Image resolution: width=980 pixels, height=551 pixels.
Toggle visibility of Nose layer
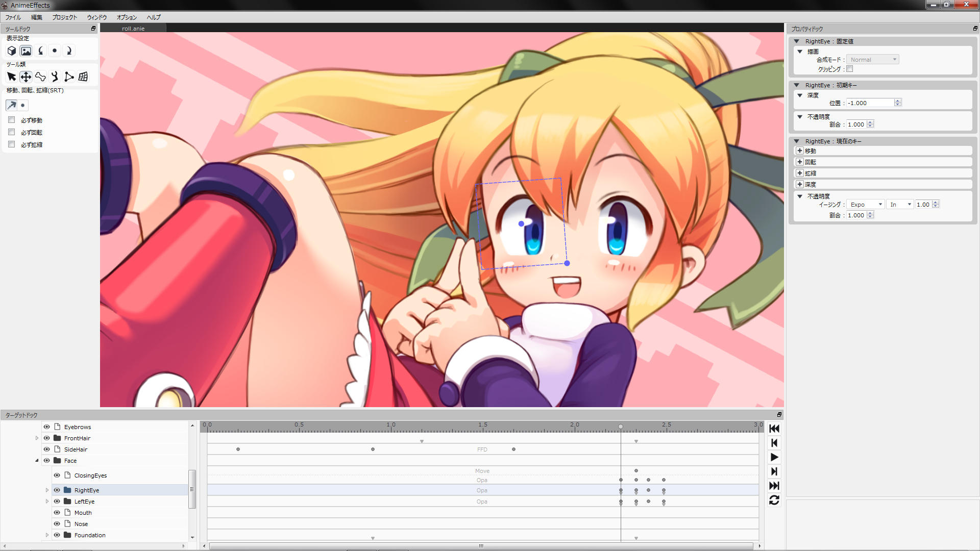[x=57, y=524]
